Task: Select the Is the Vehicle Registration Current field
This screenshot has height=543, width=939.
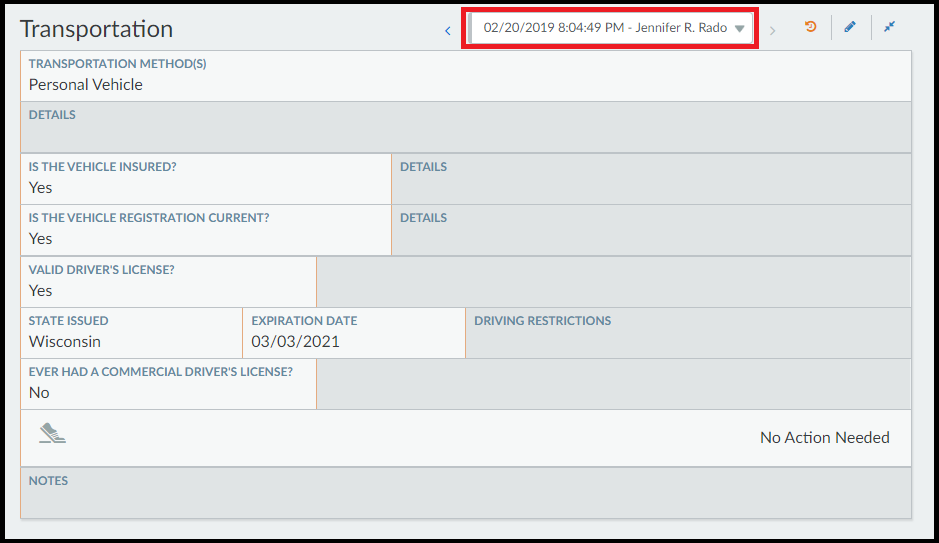Action: tap(206, 229)
